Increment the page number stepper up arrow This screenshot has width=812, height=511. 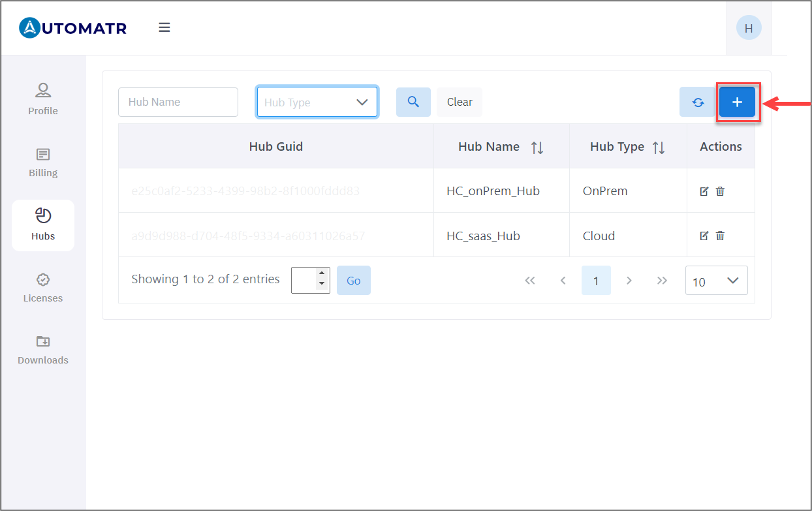coord(321,273)
